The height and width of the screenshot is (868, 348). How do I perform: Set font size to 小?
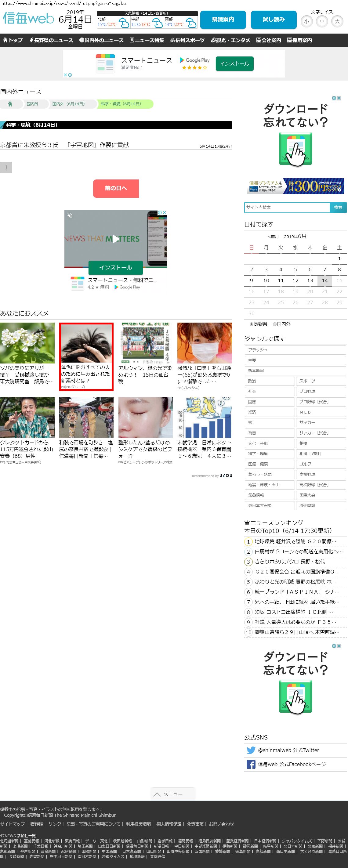coord(306,22)
